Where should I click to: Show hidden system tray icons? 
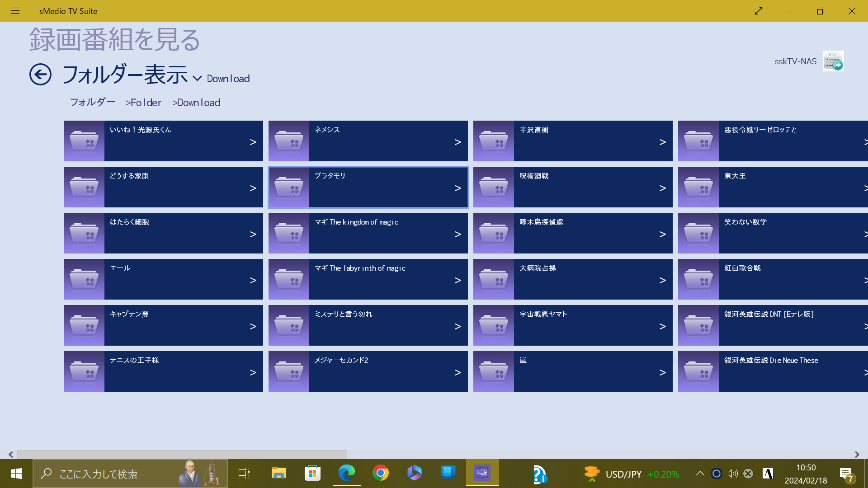point(700,473)
